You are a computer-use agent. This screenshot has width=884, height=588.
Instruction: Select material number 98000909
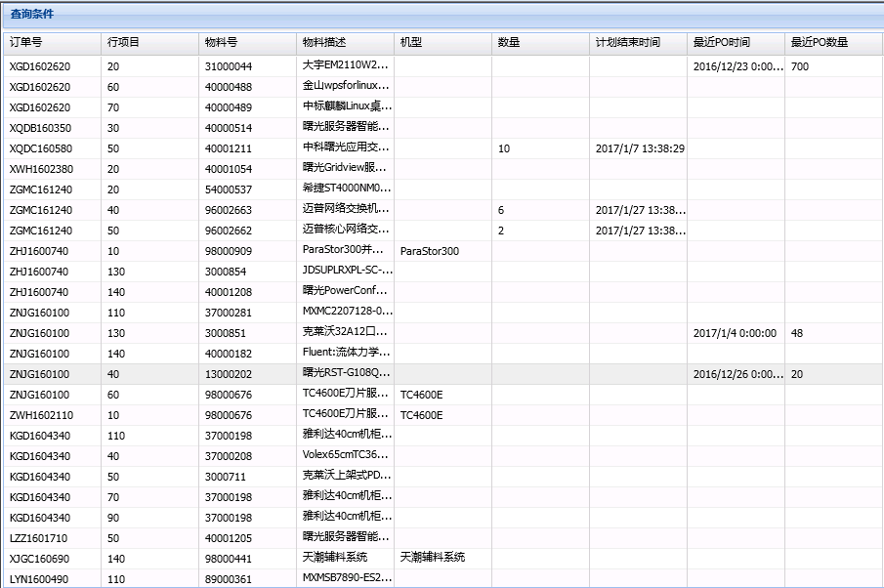247,251
